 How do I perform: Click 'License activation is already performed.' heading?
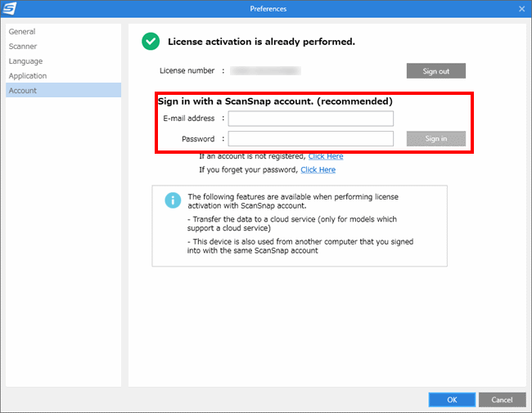click(261, 42)
